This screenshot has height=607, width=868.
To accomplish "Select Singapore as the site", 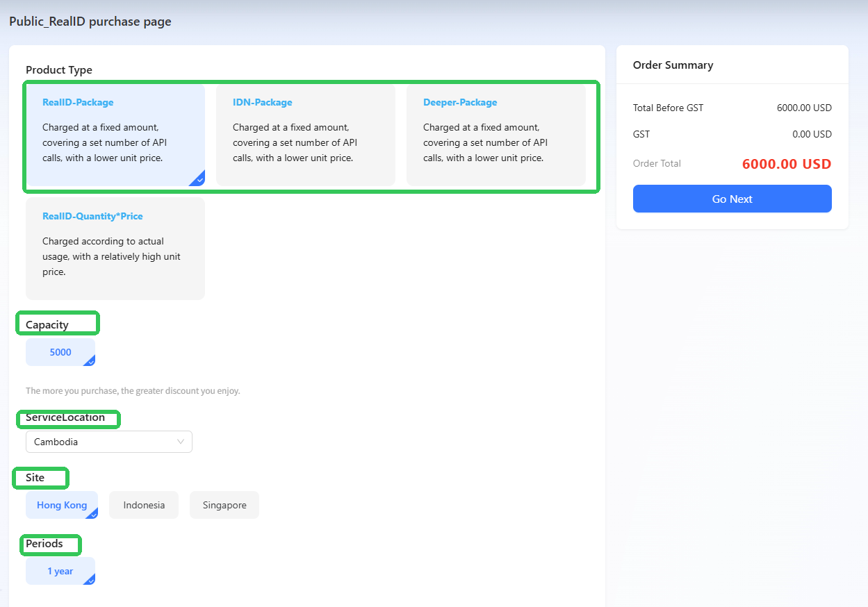I will 224,505.
